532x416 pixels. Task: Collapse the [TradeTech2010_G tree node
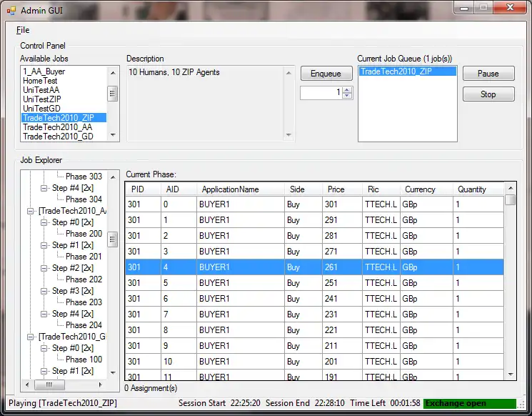point(30,337)
